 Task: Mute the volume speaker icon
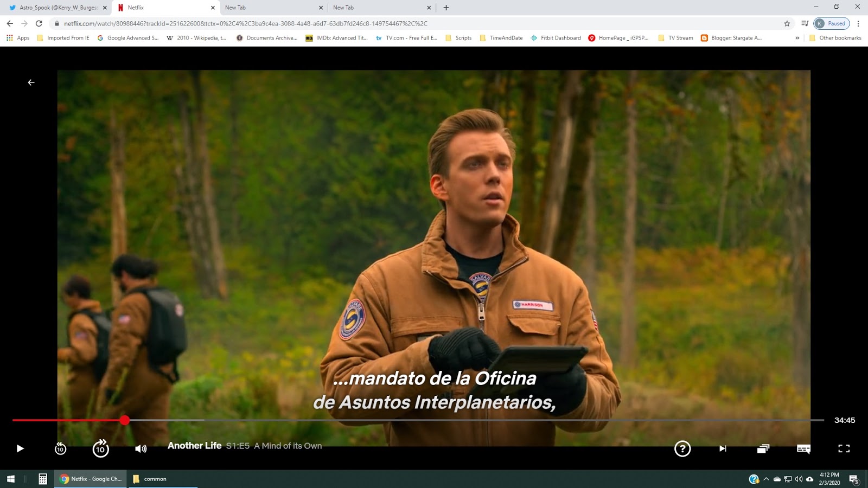tap(141, 448)
